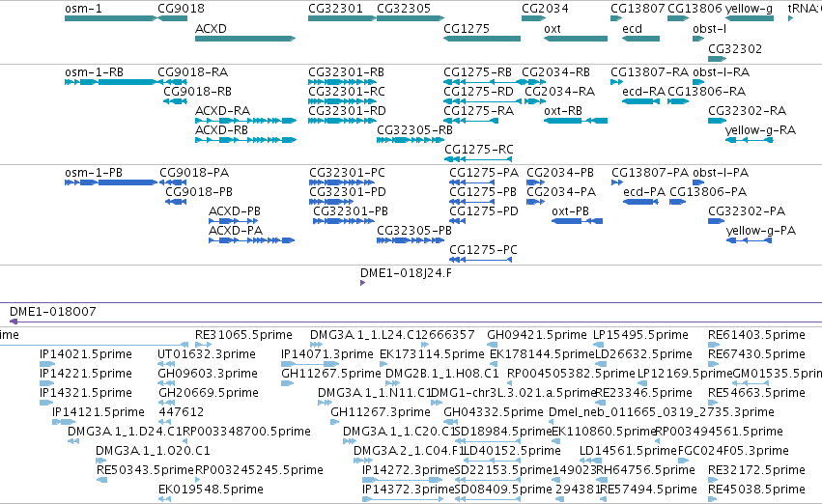Image resolution: width=822 pixels, height=504 pixels.
Task: Click the RE50343.5prime EST label
Action: coord(145,470)
